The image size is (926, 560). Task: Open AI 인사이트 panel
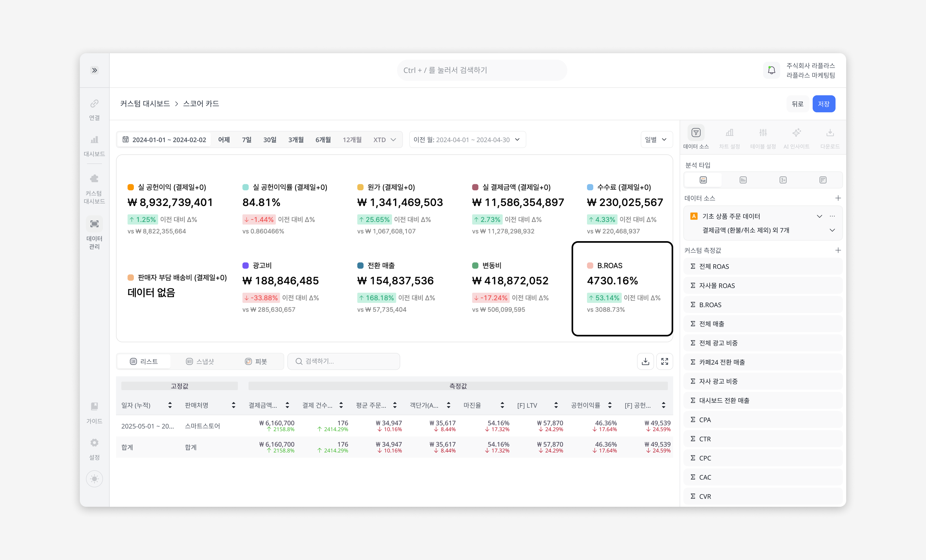point(796,138)
